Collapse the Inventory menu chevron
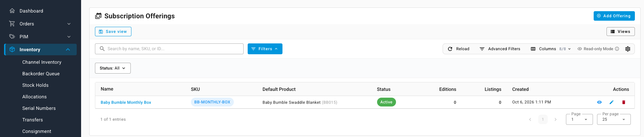644x137 pixels. click(68, 50)
